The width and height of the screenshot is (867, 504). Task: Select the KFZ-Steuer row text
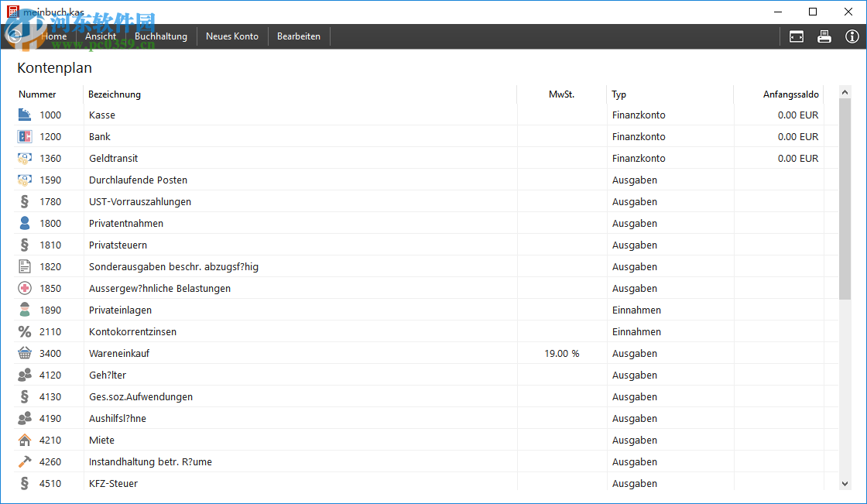click(x=113, y=483)
